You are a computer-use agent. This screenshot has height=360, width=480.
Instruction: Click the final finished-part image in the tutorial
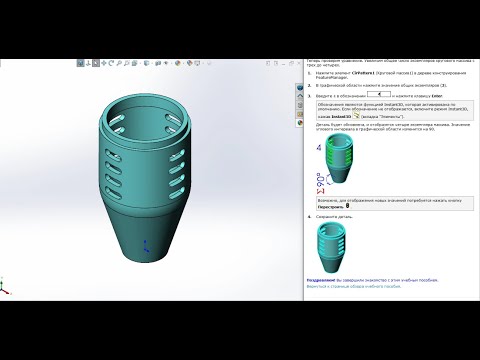(332, 247)
